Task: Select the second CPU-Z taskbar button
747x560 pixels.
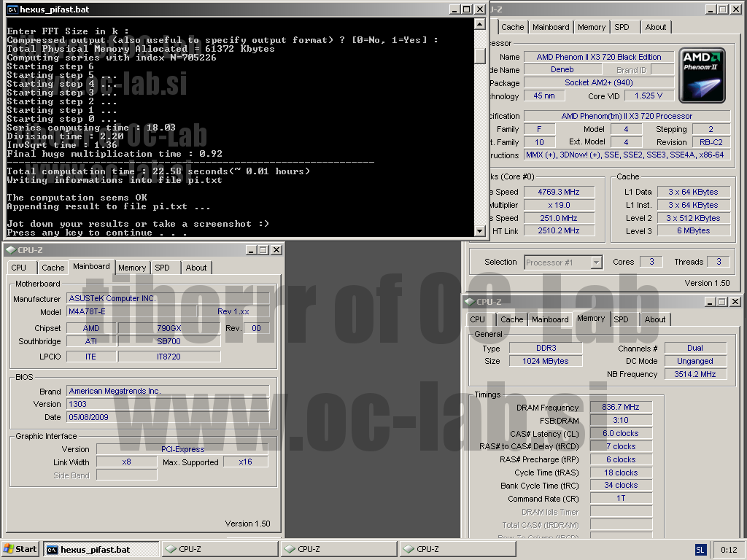Action: pos(338,549)
